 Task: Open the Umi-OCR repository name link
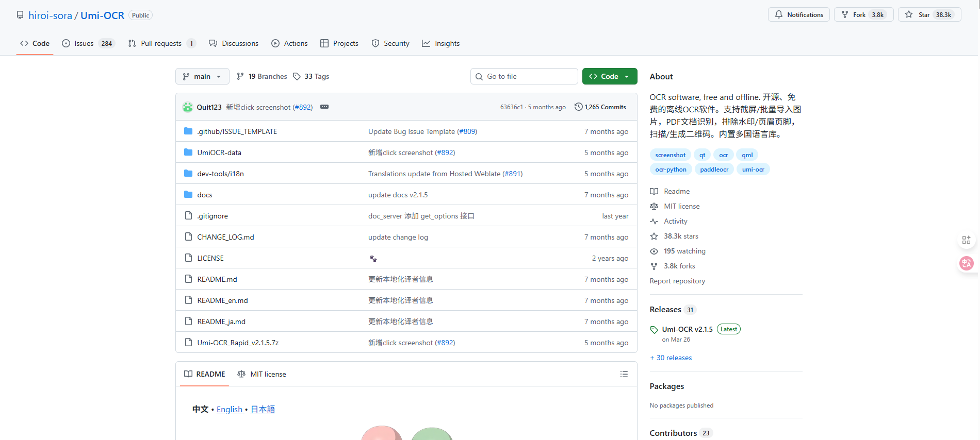click(x=102, y=15)
